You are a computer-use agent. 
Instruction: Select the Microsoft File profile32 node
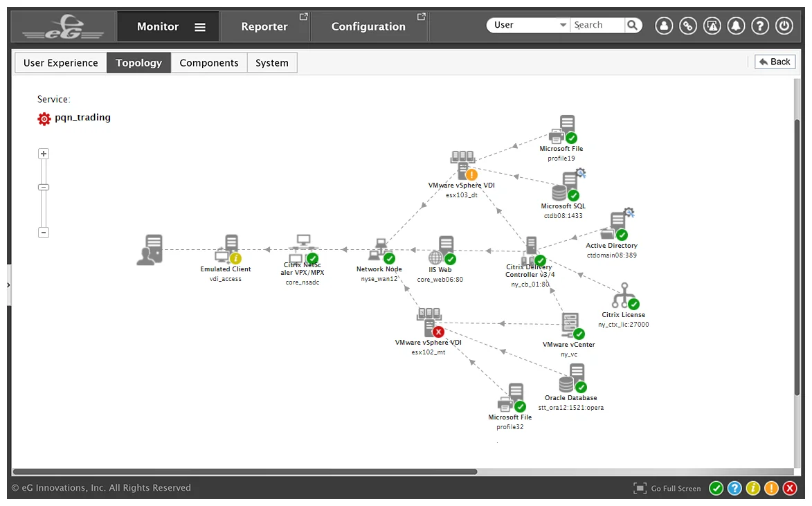pyautogui.click(x=512, y=398)
